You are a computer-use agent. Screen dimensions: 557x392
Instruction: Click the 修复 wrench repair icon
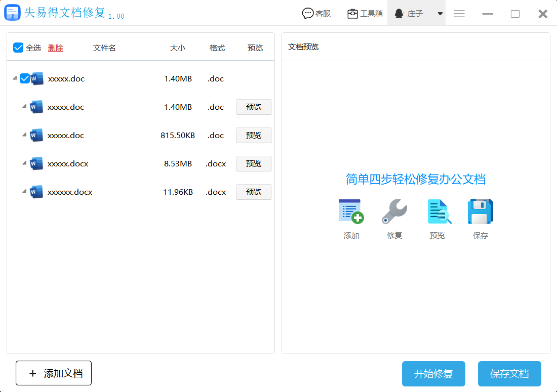pos(394,211)
